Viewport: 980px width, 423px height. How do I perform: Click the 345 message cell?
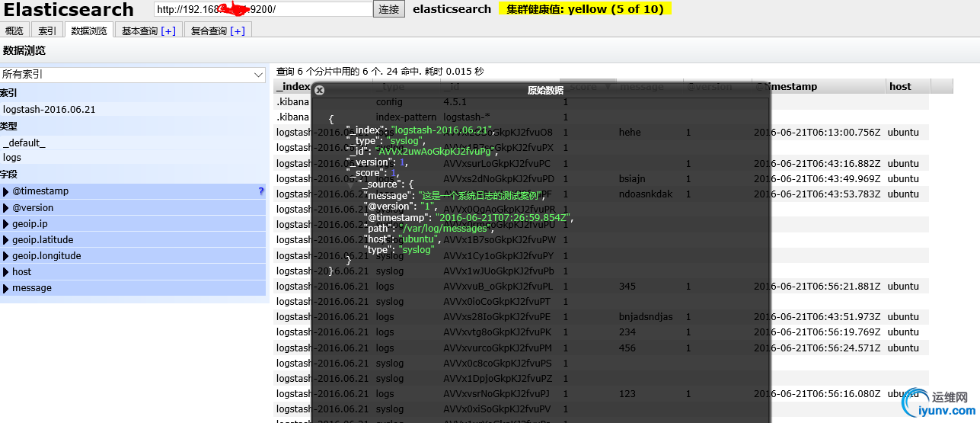click(x=627, y=286)
